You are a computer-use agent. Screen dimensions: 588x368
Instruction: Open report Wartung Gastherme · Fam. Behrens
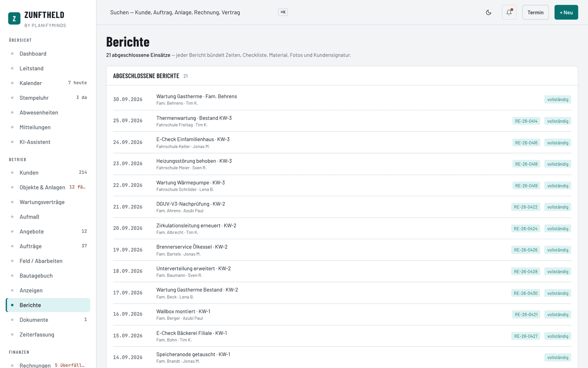342,99
